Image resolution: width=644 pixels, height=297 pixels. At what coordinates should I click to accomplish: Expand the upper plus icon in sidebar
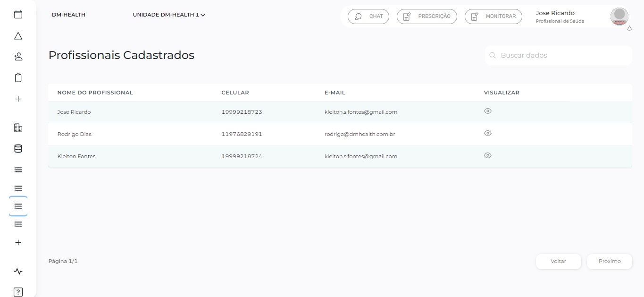(x=18, y=99)
